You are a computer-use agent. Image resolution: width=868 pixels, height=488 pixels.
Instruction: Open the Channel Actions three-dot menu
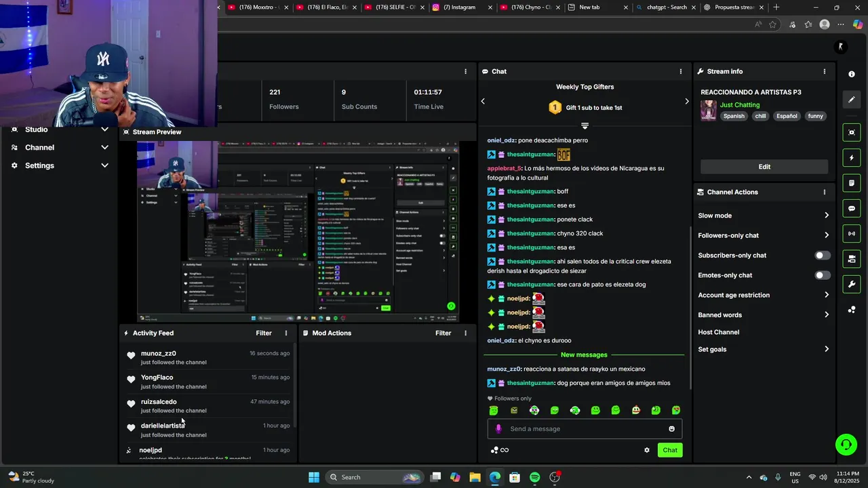pyautogui.click(x=825, y=192)
